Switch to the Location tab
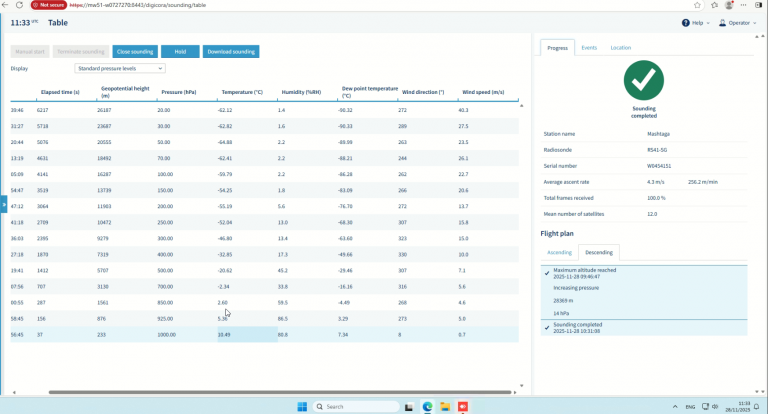 (620, 48)
